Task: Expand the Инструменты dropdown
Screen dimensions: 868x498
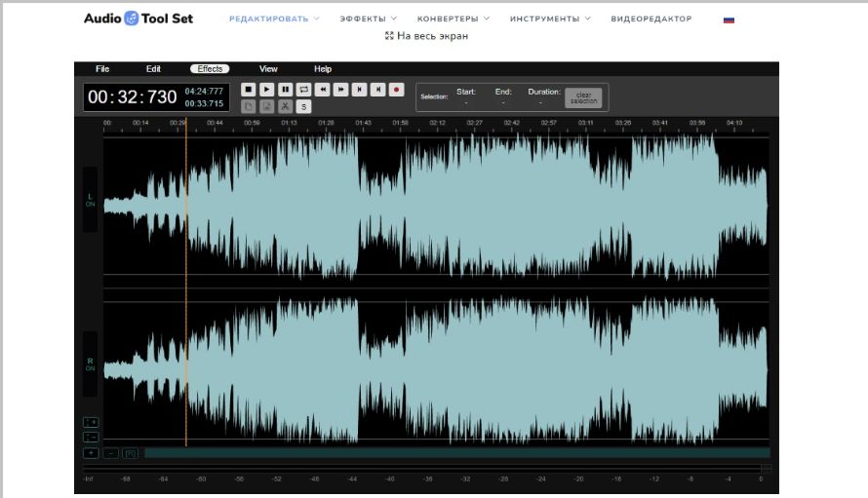Action: (x=550, y=19)
